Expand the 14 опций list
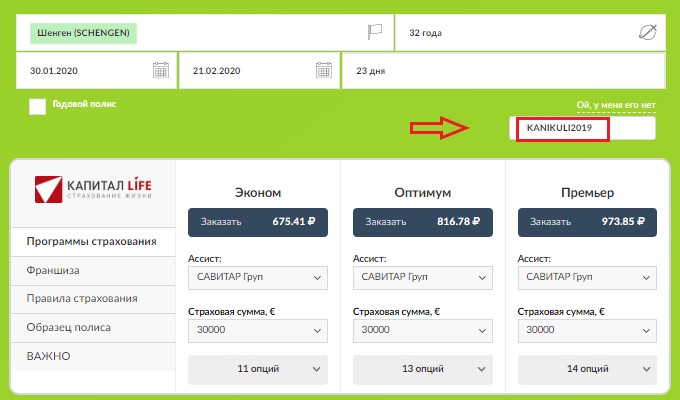This screenshot has width=680, height=400. click(x=588, y=370)
